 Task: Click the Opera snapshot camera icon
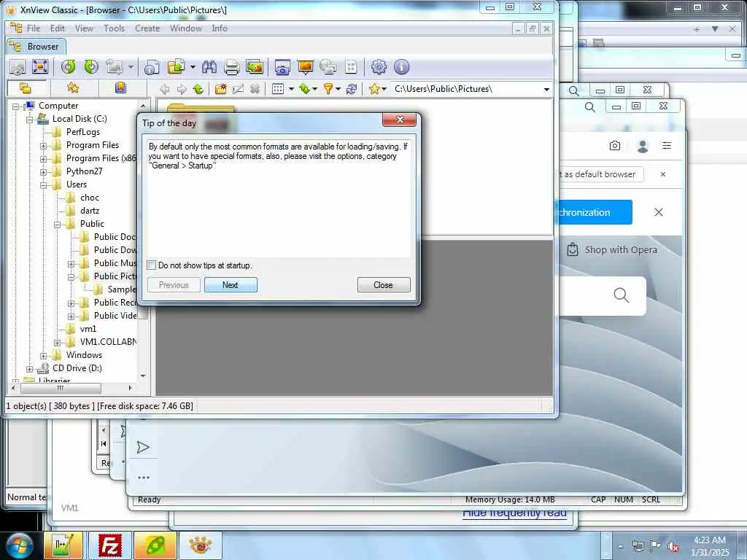tap(615, 146)
